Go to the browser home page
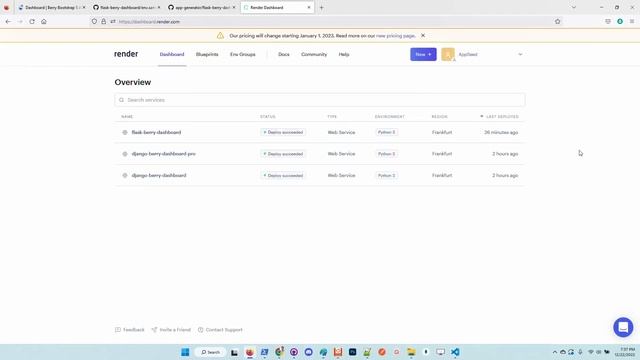Screen dimensions: 640x360 click(x=44, y=22)
